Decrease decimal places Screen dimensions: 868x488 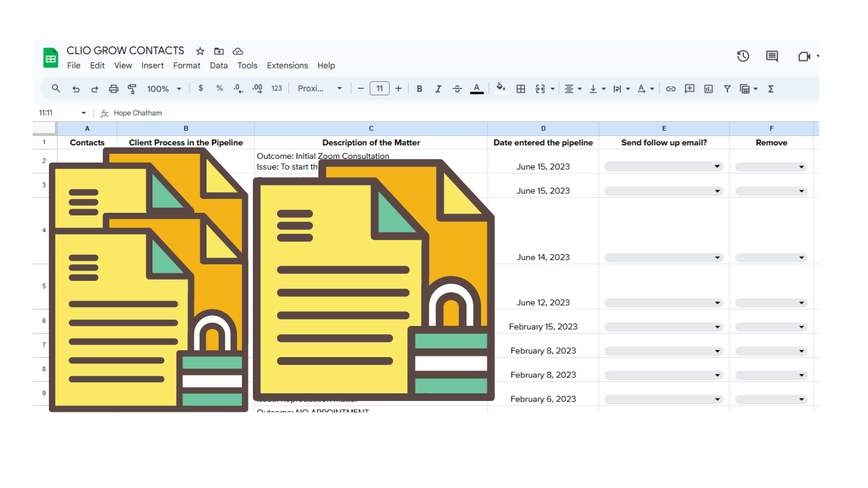(x=238, y=89)
